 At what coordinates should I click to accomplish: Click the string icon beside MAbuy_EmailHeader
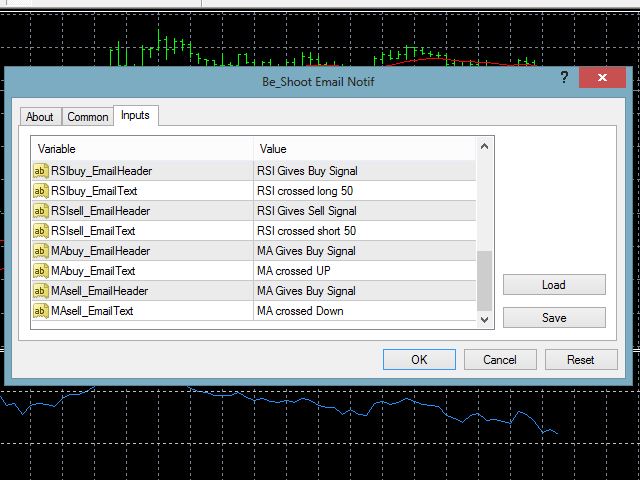[x=41, y=251]
